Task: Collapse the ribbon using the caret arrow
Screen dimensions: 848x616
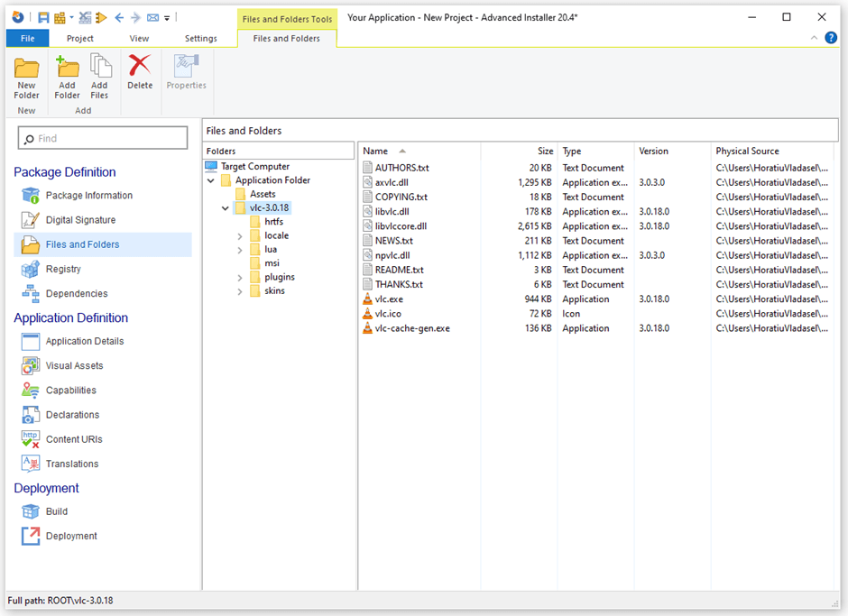Action: point(814,38)
